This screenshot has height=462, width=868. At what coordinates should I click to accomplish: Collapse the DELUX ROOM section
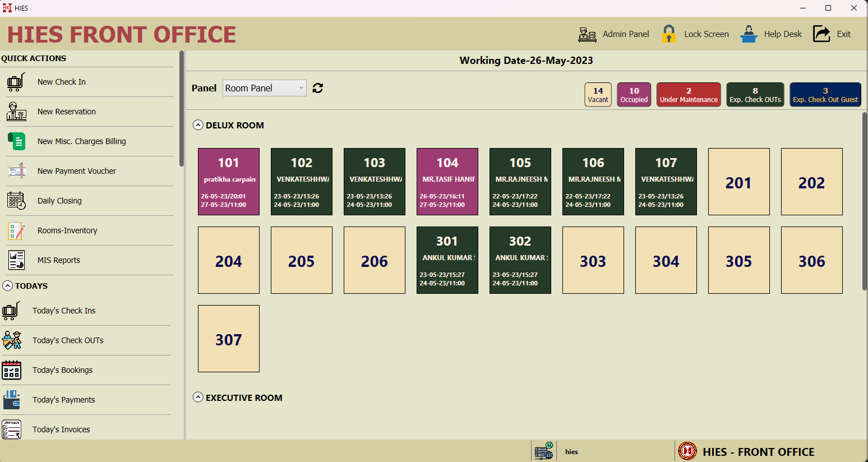click(x=198, y=125)
